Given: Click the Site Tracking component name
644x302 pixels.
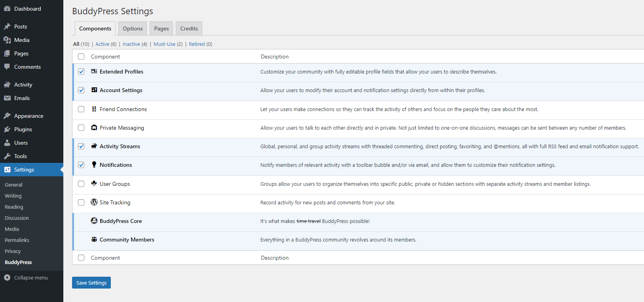Looking at the screenshot, I should pyautogui.click(x=115, y=202).
